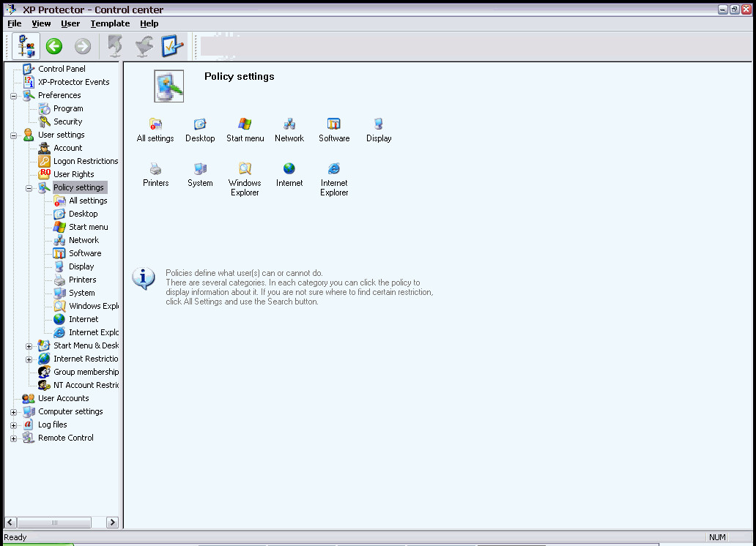756x546 pixels.
Task: Select System item in the tree
Action: pos(81,293)
